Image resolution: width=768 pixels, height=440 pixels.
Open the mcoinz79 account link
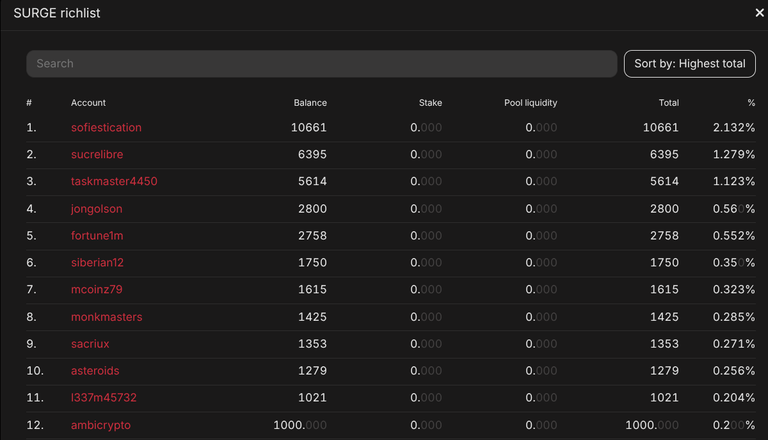[96, 290]
